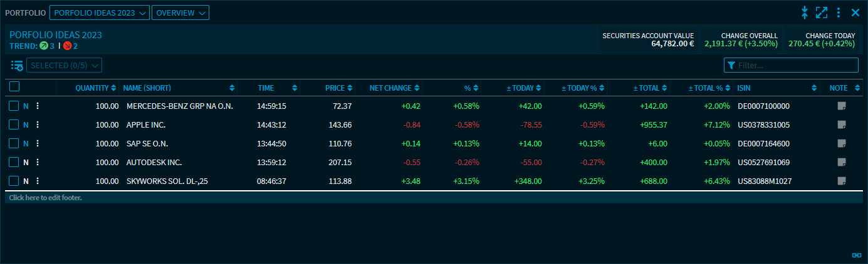Screen dimensions: 868x264
Task: Click the pin widget icon in header
Action: 805,13
